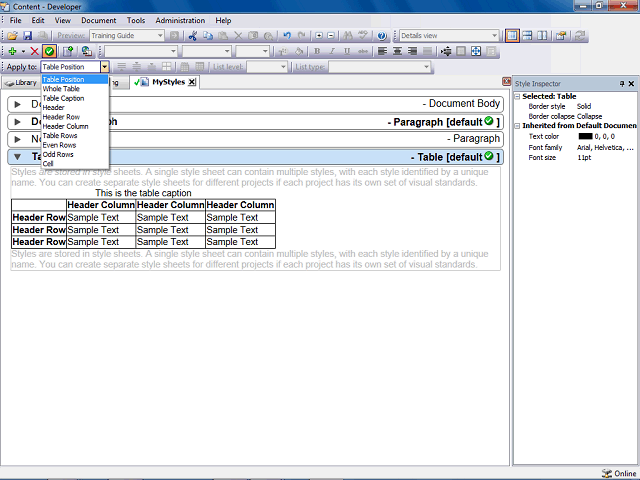Click the indent arrows icon
Screen dimensions: 640x480
tap(446, 51)
